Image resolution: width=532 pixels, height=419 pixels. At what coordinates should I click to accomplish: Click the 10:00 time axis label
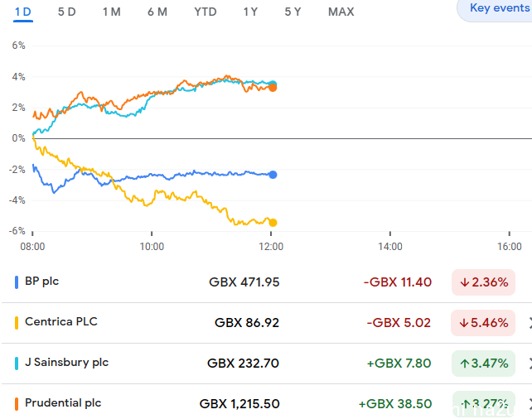tap(152, 247)
